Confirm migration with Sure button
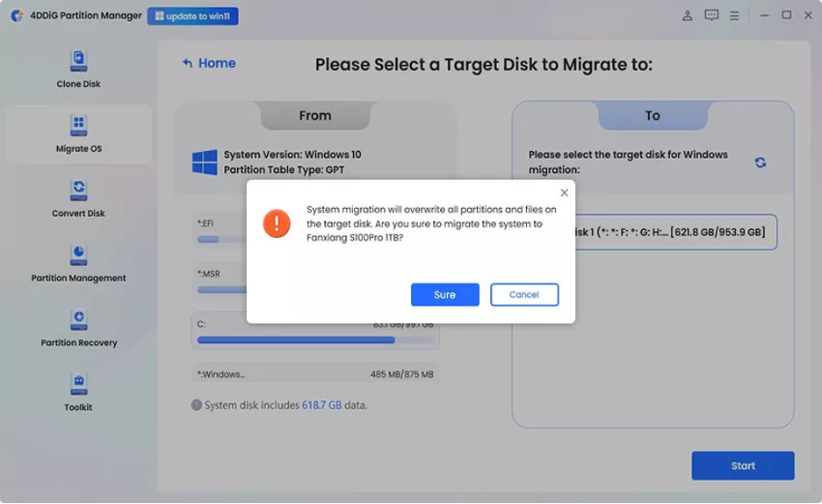This screenshot has height=504, width=822. [445, 294]
